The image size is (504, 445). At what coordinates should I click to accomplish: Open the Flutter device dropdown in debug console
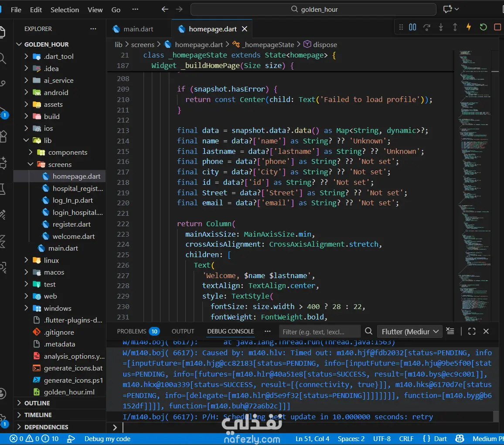[409, 331]
